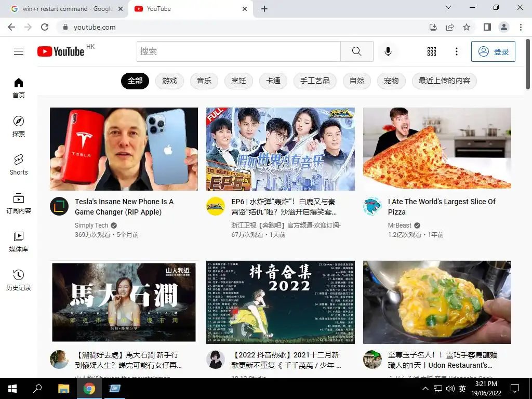Screen dimensions: 532x399
Task: Open Chrome side panel icon
Action: (487, 27)
